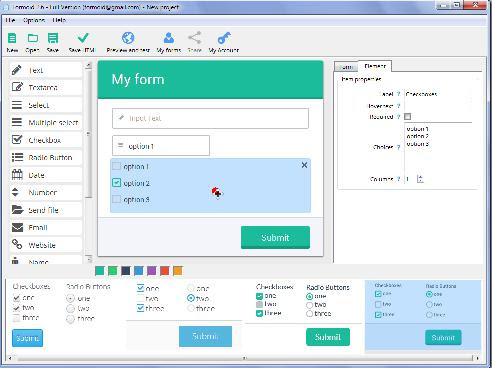Pick the green color swatch
The height and width of the screenshot is (368, 492).
113,271
